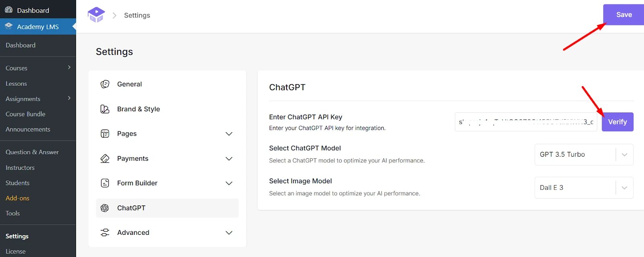
Task: Open the GPT 3.5 Turbo model dropdown
Action: click(584, 155)
